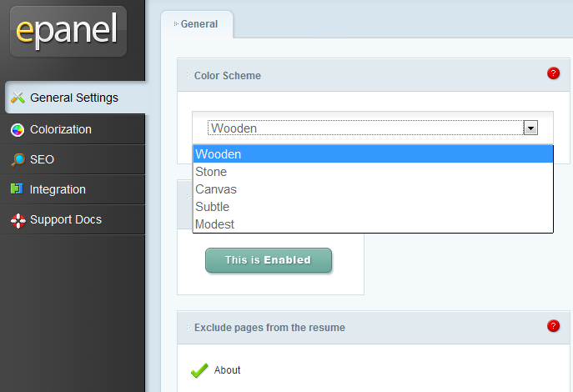The width and height of the screenshot is (573, 392).
Task: Click the epanel logo
Action: coord(68,32)
